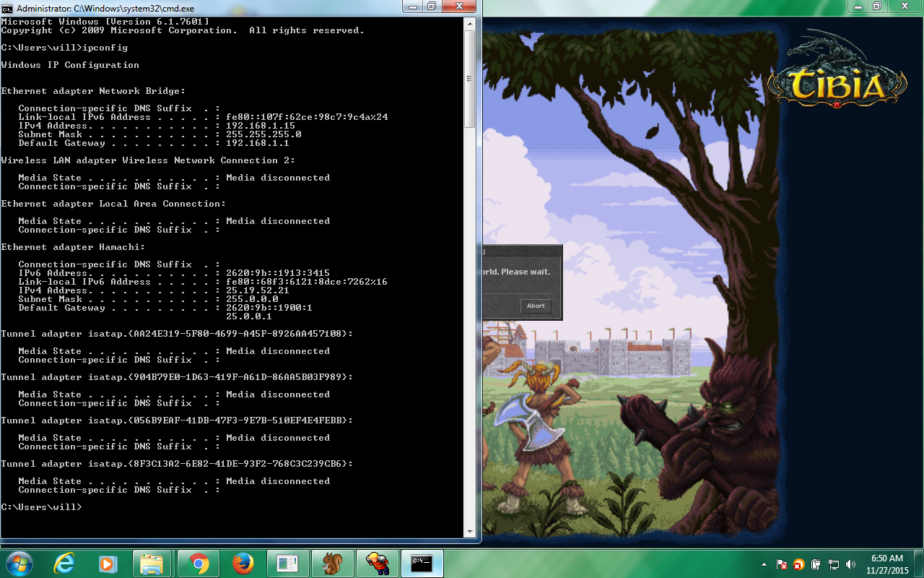
Task: Click the Show desktop strip at taskbar end
Action: coord(918,564)
